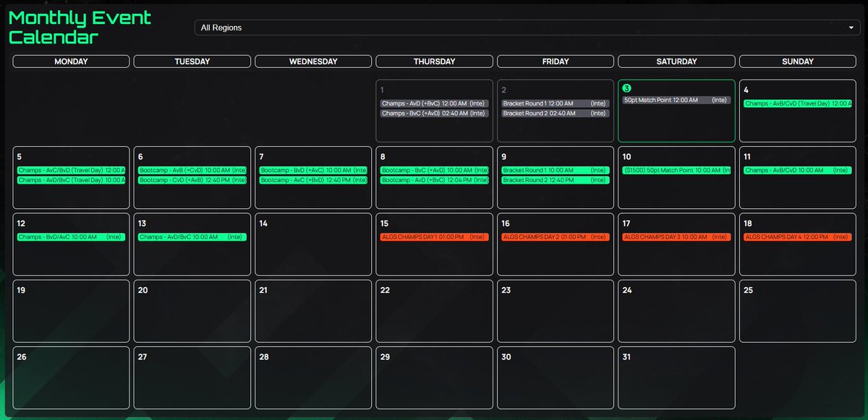The height and width of the screenshot is (420, 868).
Task: Open Champs - BvD/AvC 10:00 AM event
Action: (71, 236)
